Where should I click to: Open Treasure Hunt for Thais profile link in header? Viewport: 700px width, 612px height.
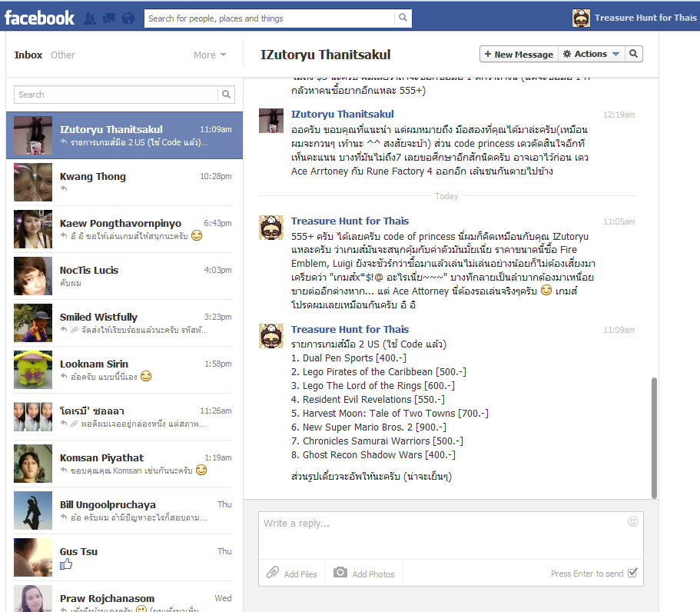point(645,18)
